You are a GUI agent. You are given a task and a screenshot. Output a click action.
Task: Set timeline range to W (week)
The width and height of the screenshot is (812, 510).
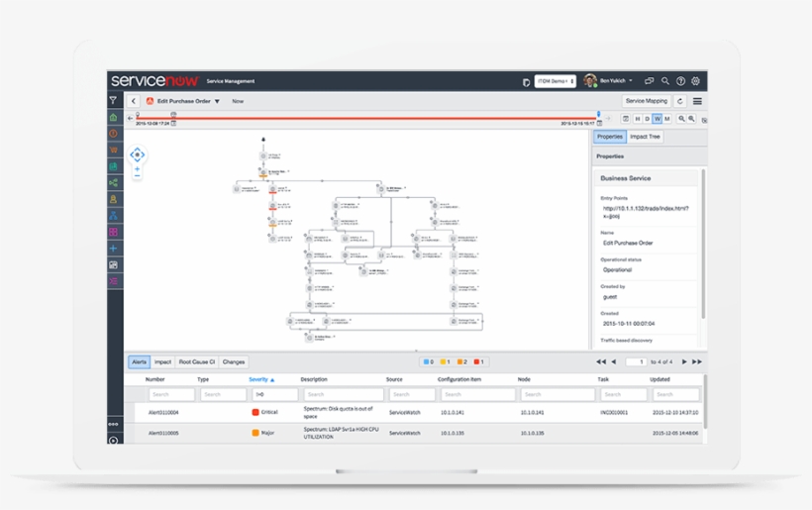click(658, 119)
